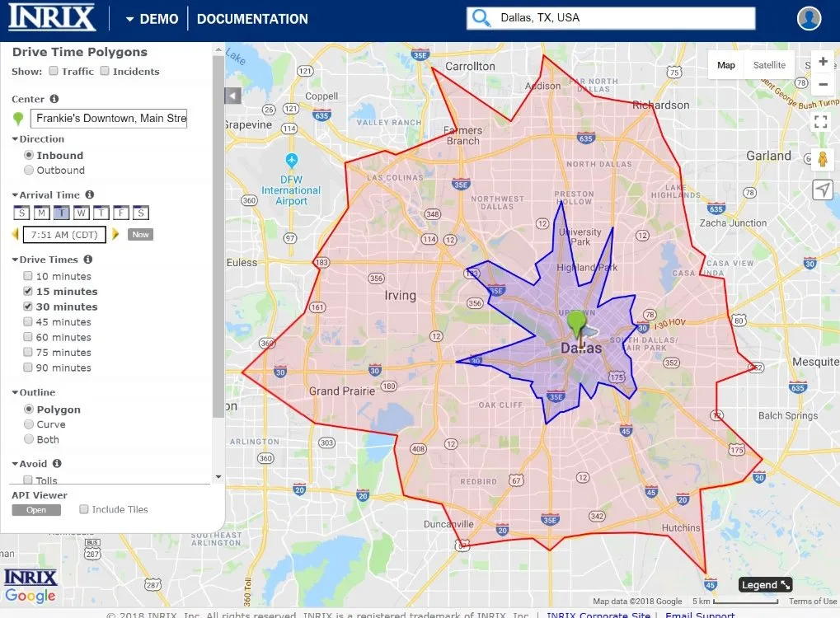Open the API Viewer button

[36, 510]
